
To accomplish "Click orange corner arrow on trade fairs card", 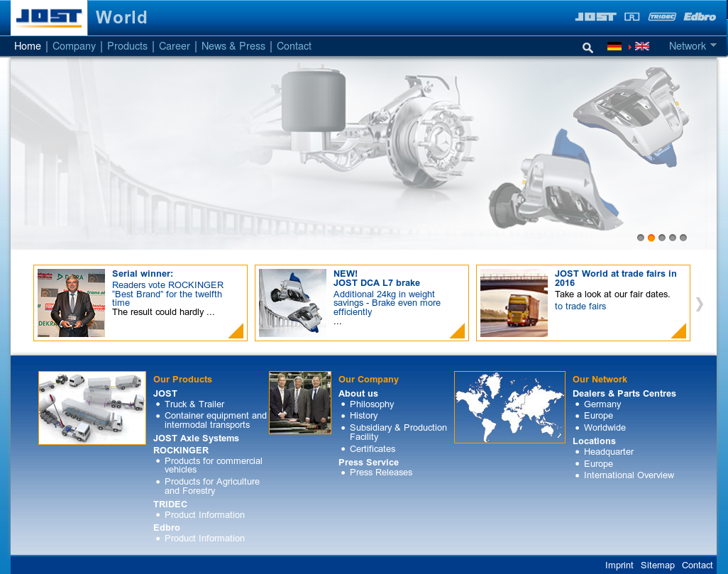I will [679, 331].
